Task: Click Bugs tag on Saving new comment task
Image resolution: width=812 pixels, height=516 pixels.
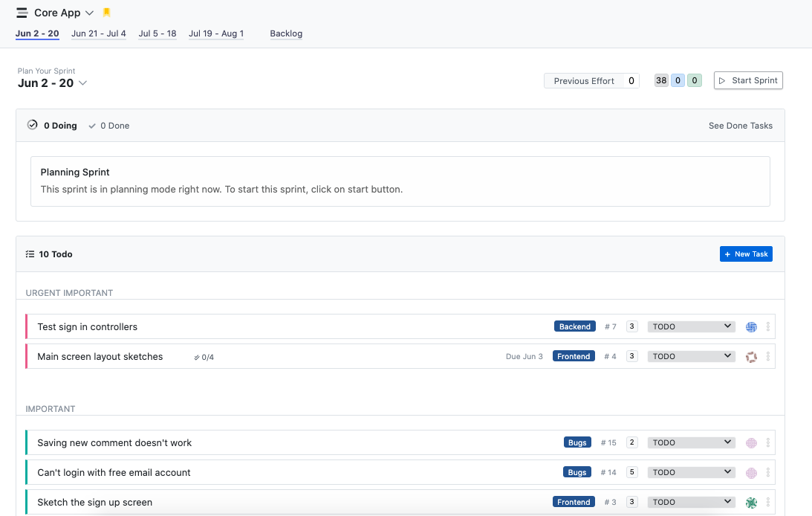Action: (x=577, y=442)
